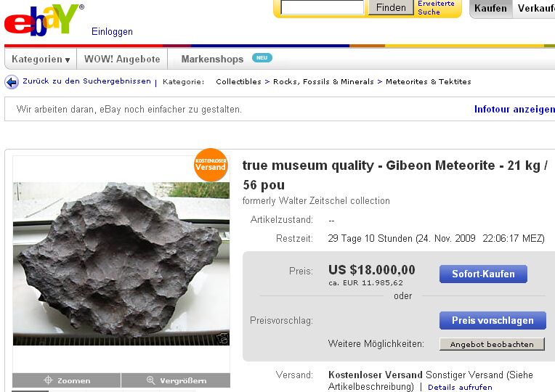Click the NEU badge beside Markenshops

(x=262, y=58)
